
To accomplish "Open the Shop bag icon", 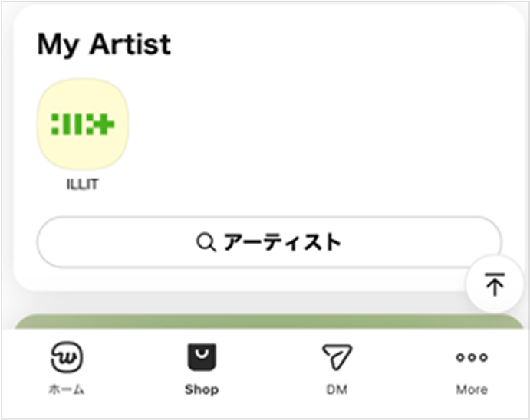I will tap(202, 357).
